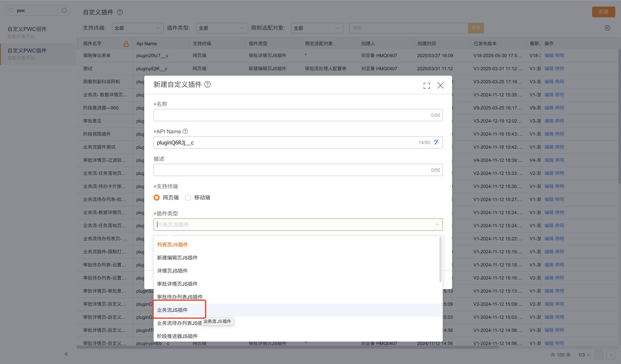621x364 pixels.
Task: Choose 业务流JS插件 from the dropdown list
Action: coord(173,310)
